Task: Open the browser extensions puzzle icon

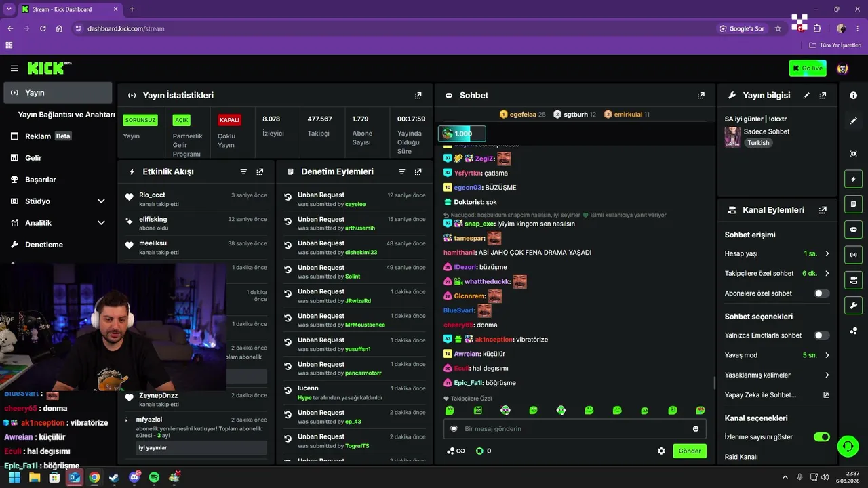Action: [817, 28]
